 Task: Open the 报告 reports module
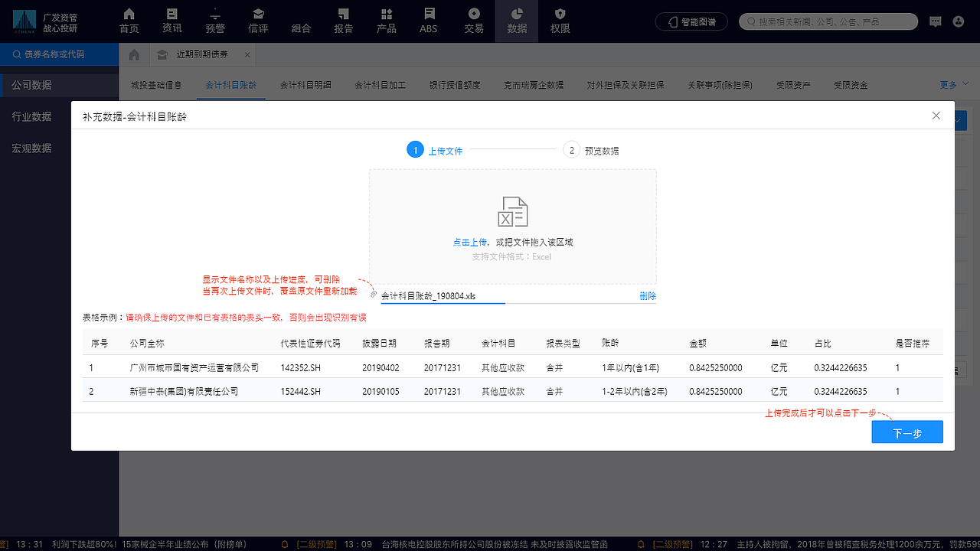pyautogui.click(x=343, y=21)
